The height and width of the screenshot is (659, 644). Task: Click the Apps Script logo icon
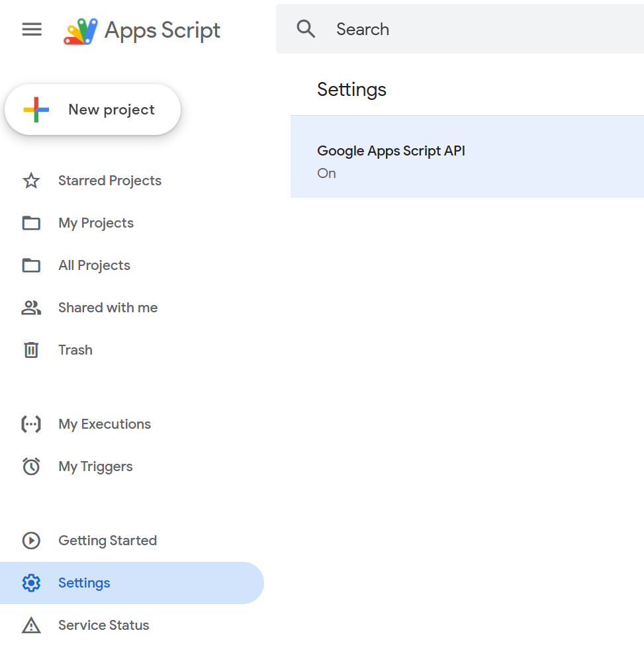(81, 30)
